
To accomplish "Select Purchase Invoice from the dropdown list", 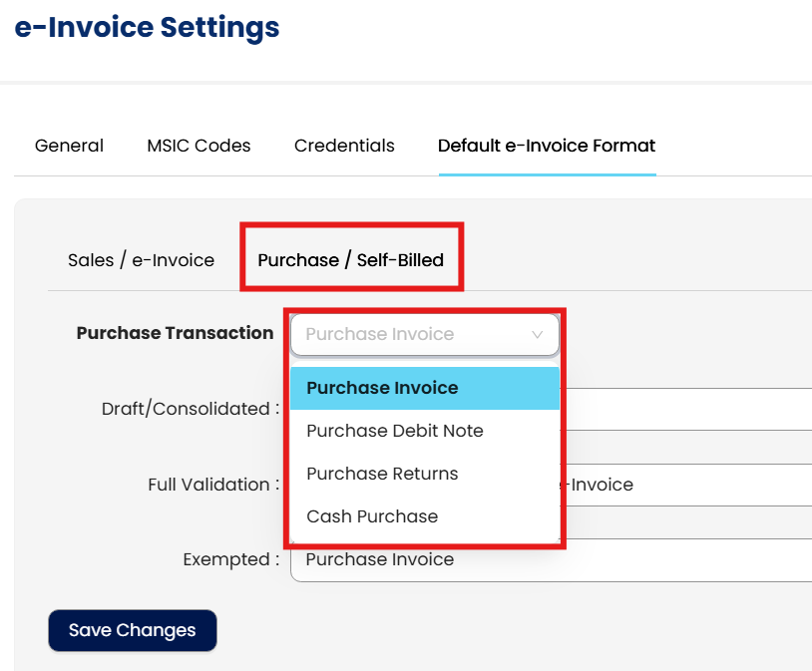I will (x=382, y=388).
